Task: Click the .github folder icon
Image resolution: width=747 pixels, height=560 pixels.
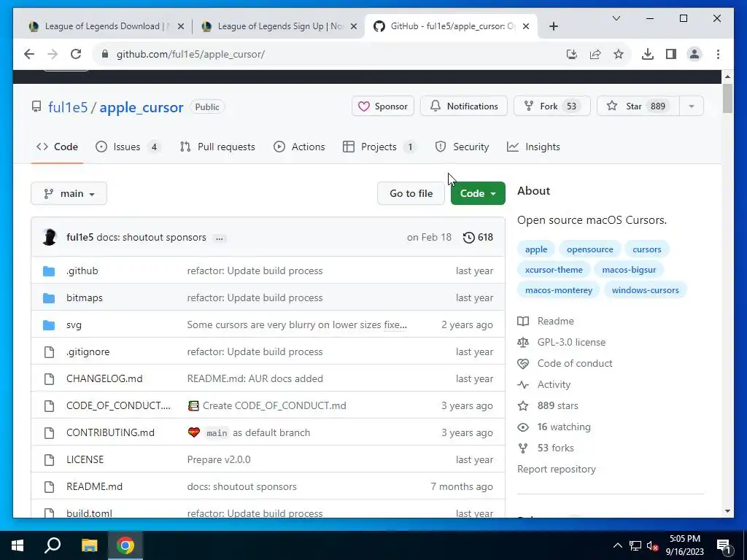Action: click(x=49, y=271)
